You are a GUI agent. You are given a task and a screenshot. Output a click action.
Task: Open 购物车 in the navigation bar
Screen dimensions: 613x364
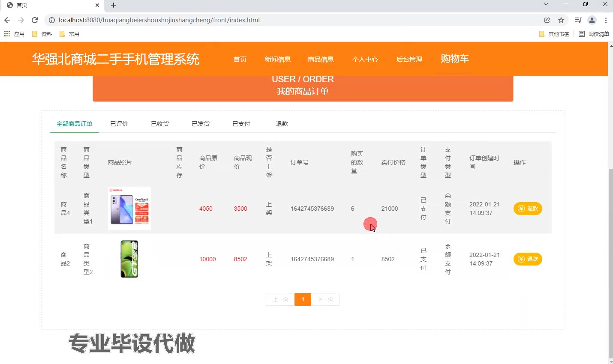(454, 59)
